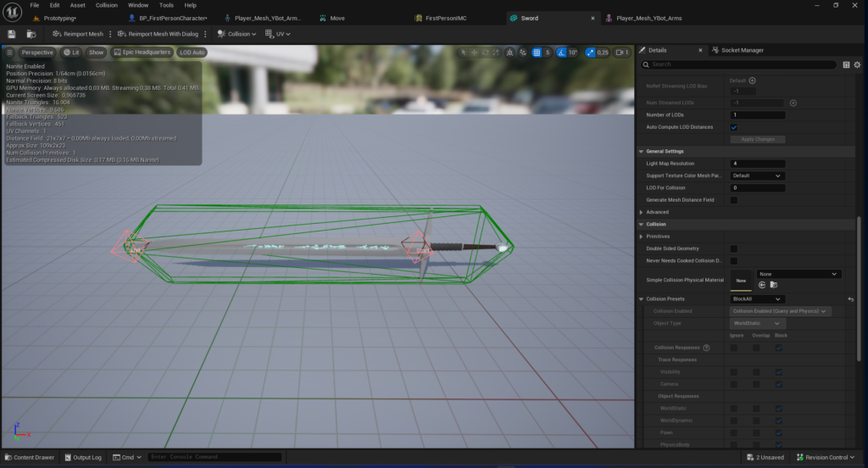The image size is (868, 468).
Task: Enable Generate Mesh Distance Field checkbox
Action: tap(734, 200)
